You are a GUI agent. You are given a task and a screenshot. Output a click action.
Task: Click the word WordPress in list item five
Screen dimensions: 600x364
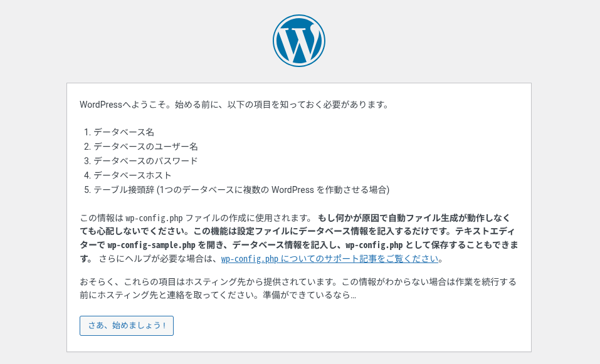pyautogui.click(x=293, y=190)
